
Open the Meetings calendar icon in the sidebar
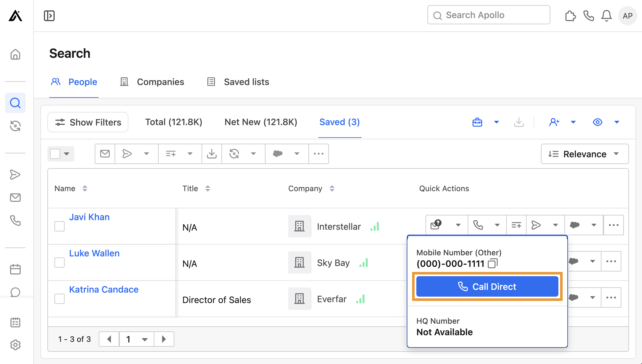[15, 269]
